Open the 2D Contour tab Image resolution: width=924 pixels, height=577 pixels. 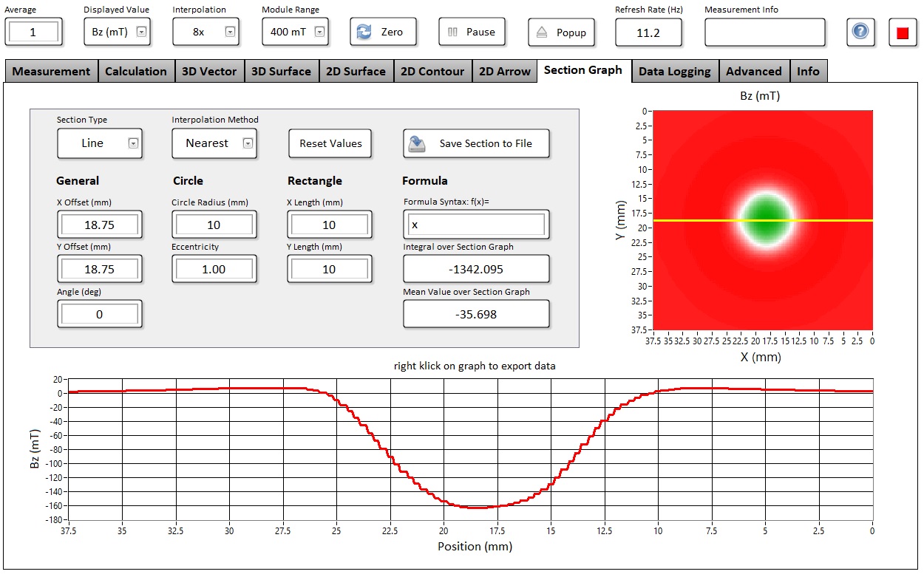(432, 70)
